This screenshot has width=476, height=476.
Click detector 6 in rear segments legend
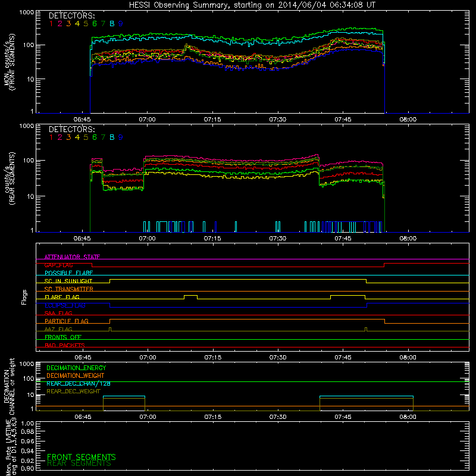[95, 137]
